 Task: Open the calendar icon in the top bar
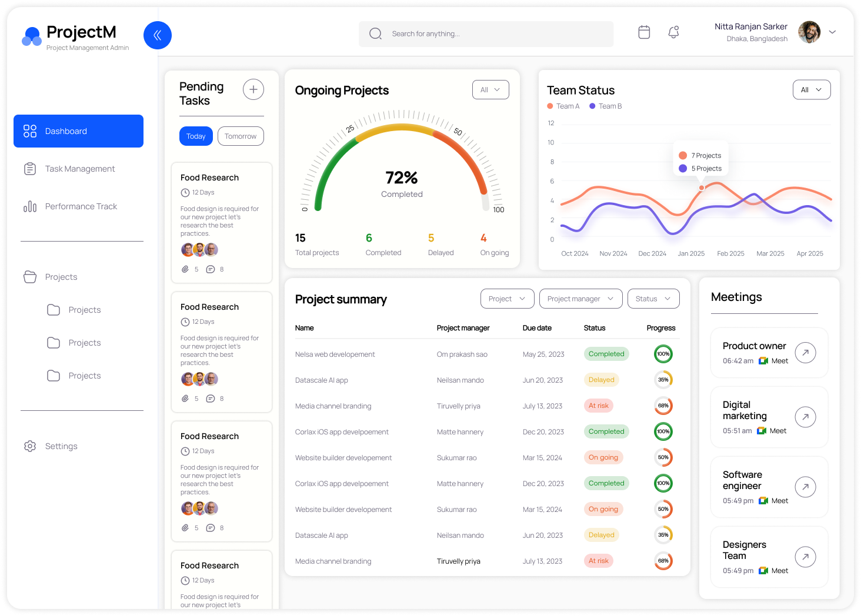click(644, 32)
